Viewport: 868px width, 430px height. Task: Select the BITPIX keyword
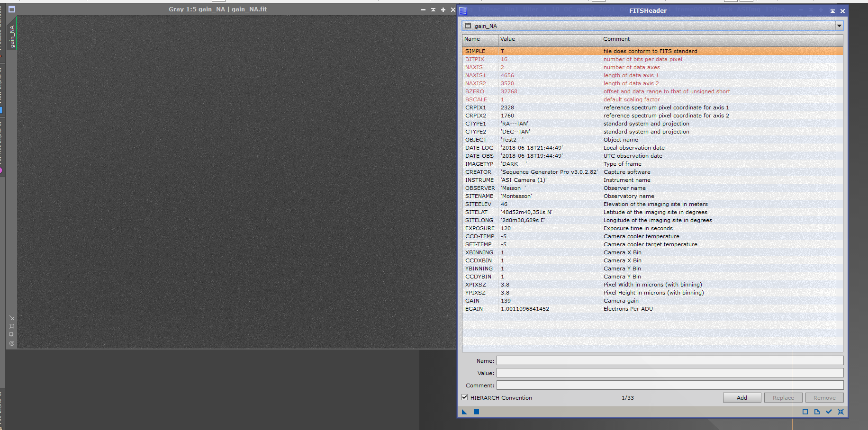(x=475, y=59)
